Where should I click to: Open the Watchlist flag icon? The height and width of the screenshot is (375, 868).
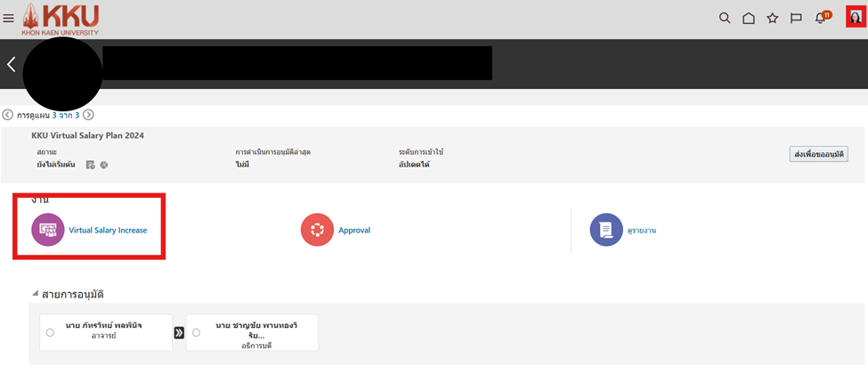point(797,18)
